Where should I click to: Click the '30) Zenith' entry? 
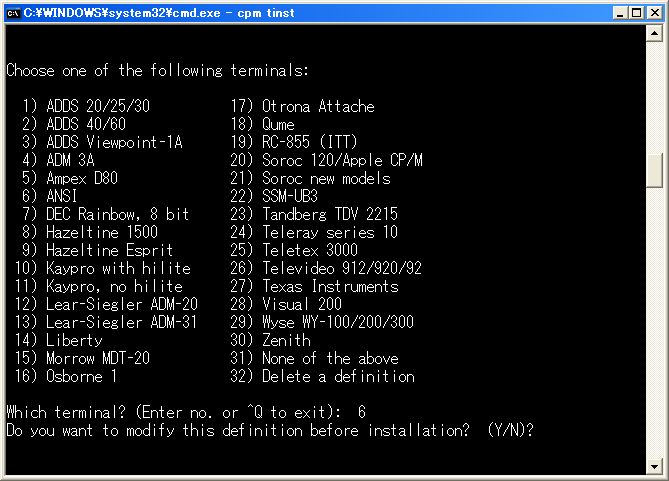[x=271, y=340]
